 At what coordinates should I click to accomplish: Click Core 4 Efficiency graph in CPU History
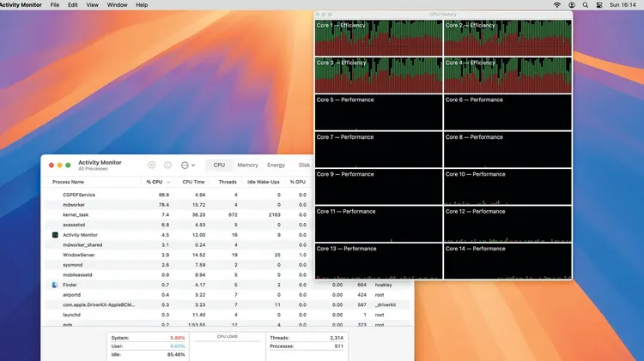click(x=507, y=75)
